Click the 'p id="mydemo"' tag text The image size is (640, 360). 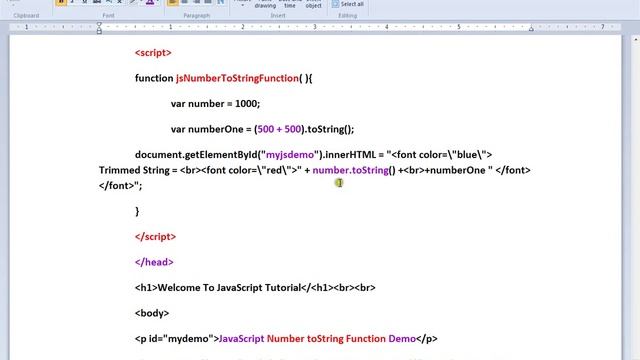click(x=177, y=339)
